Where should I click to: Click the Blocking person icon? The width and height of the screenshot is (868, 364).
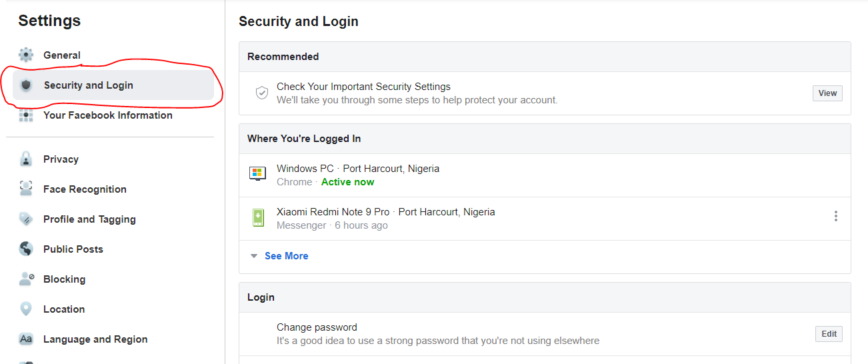[26, 279]
